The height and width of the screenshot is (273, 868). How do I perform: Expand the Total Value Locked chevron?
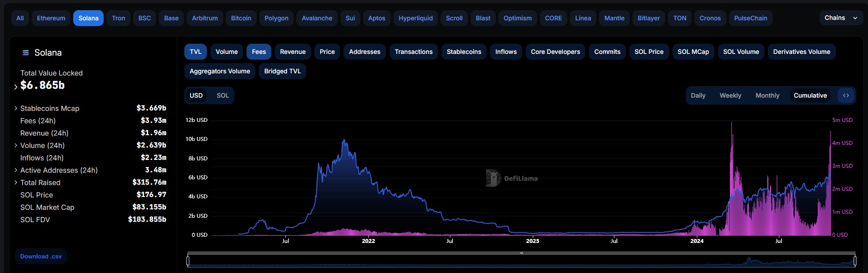[16, 87]
